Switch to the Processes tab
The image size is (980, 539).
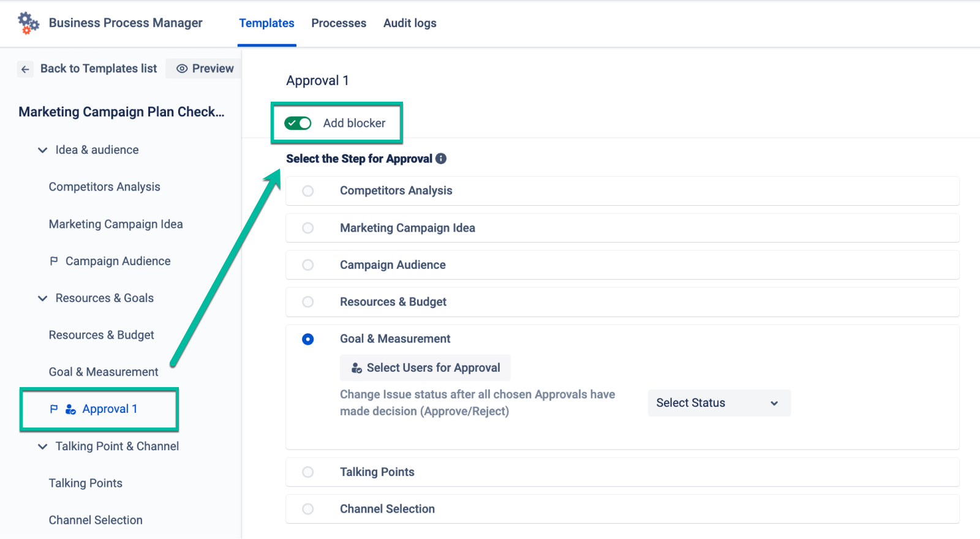coord(339,23)
